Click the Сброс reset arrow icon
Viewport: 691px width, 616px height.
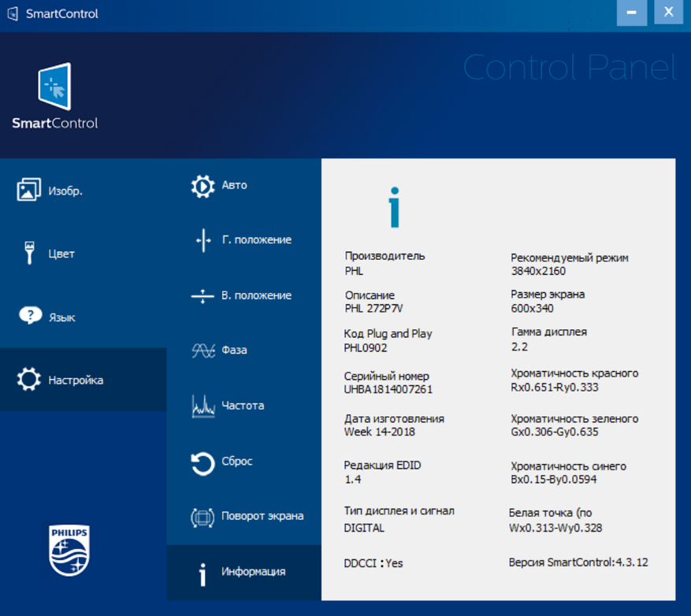[202, 462]
